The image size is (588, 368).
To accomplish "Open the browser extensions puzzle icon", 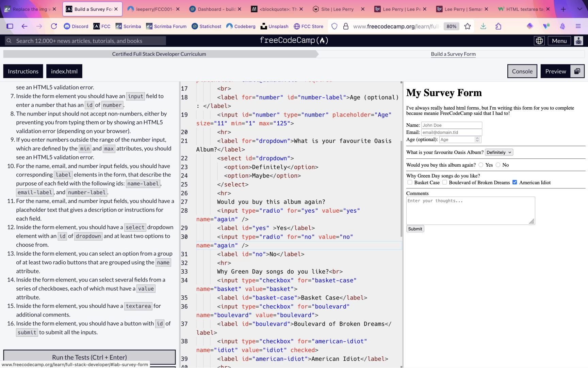I will pyautogui.click(x=499, y=26).
